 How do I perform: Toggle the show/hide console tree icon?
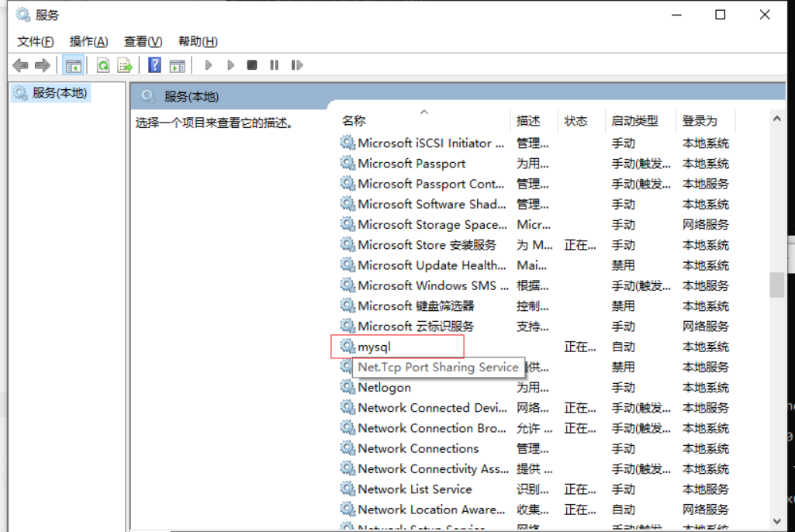click(73, 65)
